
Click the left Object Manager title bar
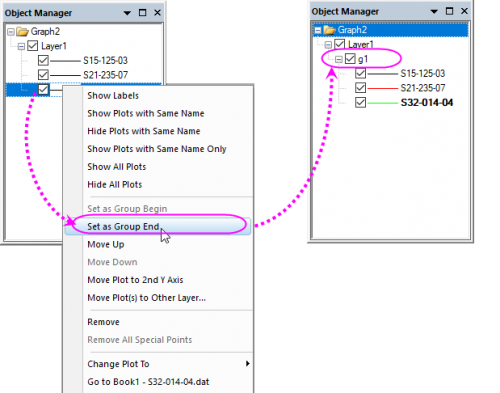pos(82,13)
